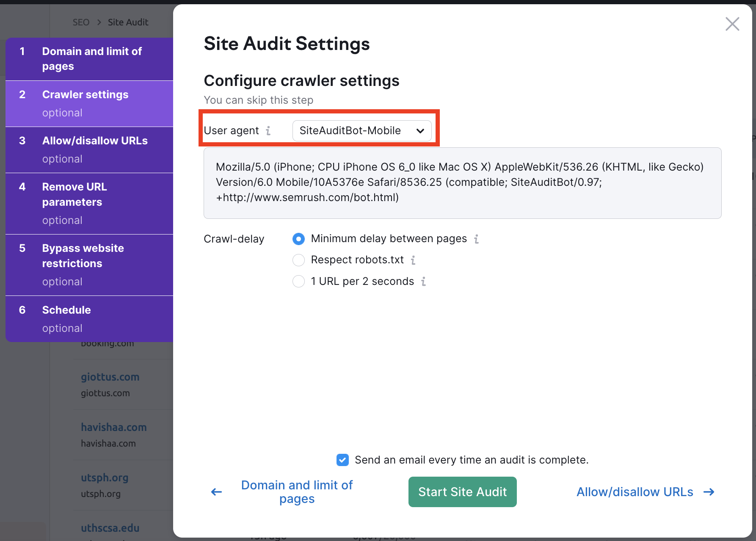This screenshot has width=756, height=541.
Task: Click info icon beside Minimum delay between pages
Action: pyautogui.click(x=476, y=239)
